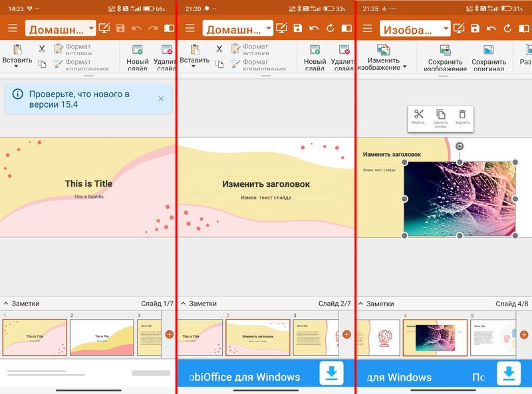
Task: Click the greyed save icon in the left phone screen
Action: [x=120, y=28]
